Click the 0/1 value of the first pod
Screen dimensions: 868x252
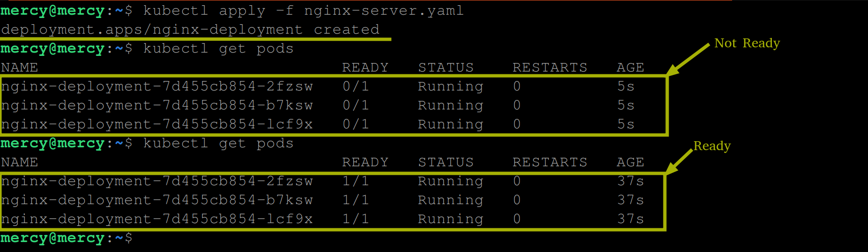point(356,86)
